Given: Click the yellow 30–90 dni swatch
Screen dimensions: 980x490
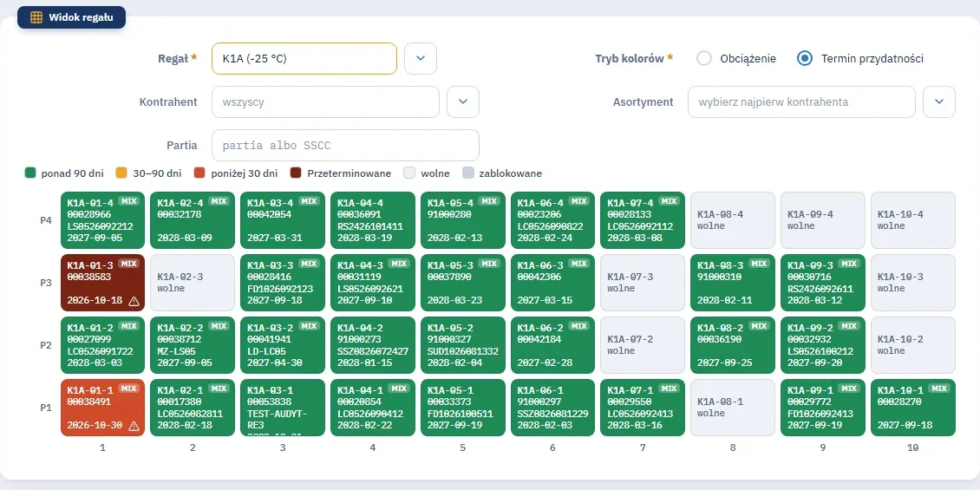Looking at the screenshot, I should (122, 173).
